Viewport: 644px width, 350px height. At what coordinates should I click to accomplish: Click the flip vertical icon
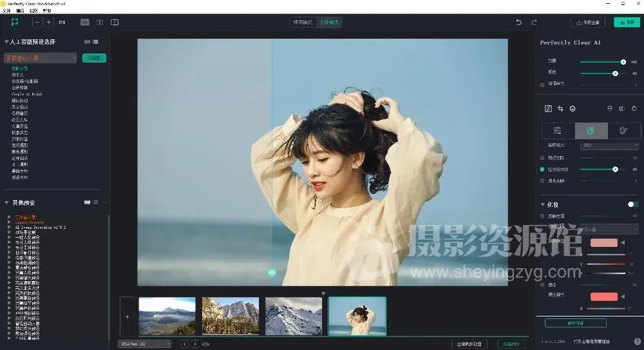point(610,108)
